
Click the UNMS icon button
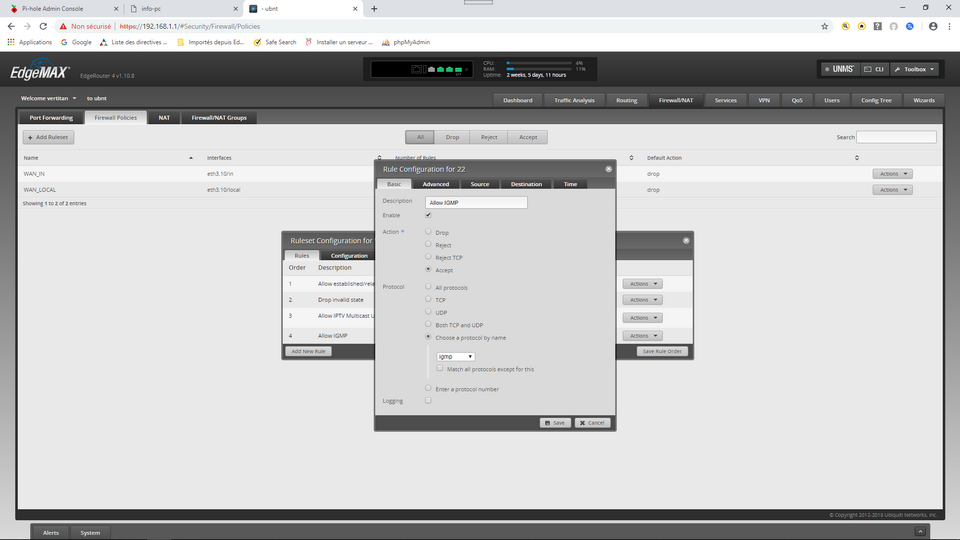pos(838,69)
